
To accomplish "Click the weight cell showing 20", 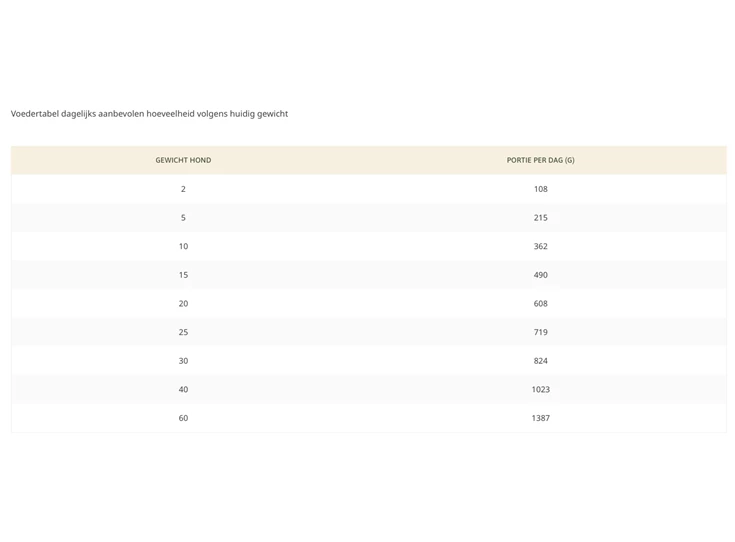I will click(x=183, y=303).
